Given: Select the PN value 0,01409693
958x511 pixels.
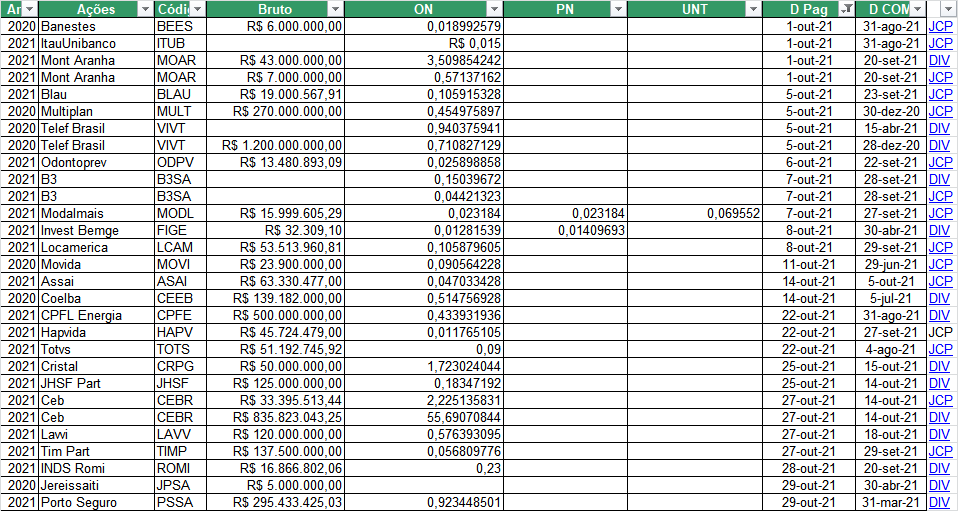Looking at the screenshot, I should tap(565, 230).
